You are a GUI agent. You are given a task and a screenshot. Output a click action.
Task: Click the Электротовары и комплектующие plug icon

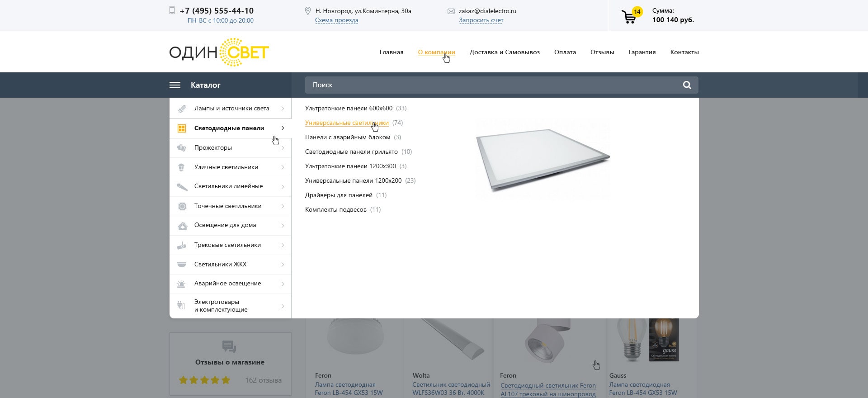coord(181,306)
